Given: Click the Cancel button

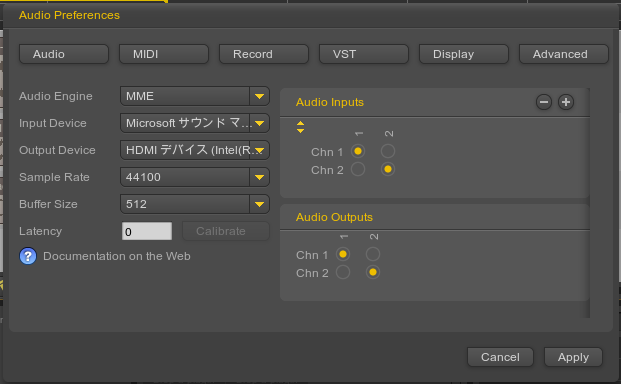Looking at the screenshot, I should 500,357.
